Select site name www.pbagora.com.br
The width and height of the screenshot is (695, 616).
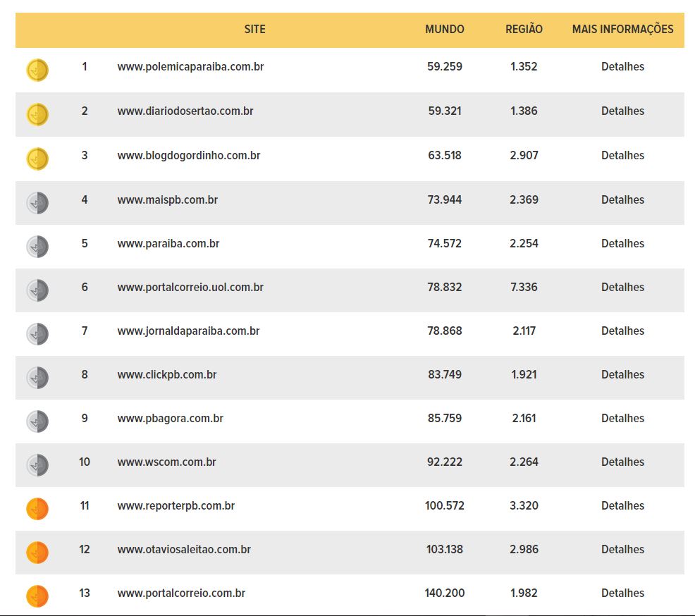170,419
